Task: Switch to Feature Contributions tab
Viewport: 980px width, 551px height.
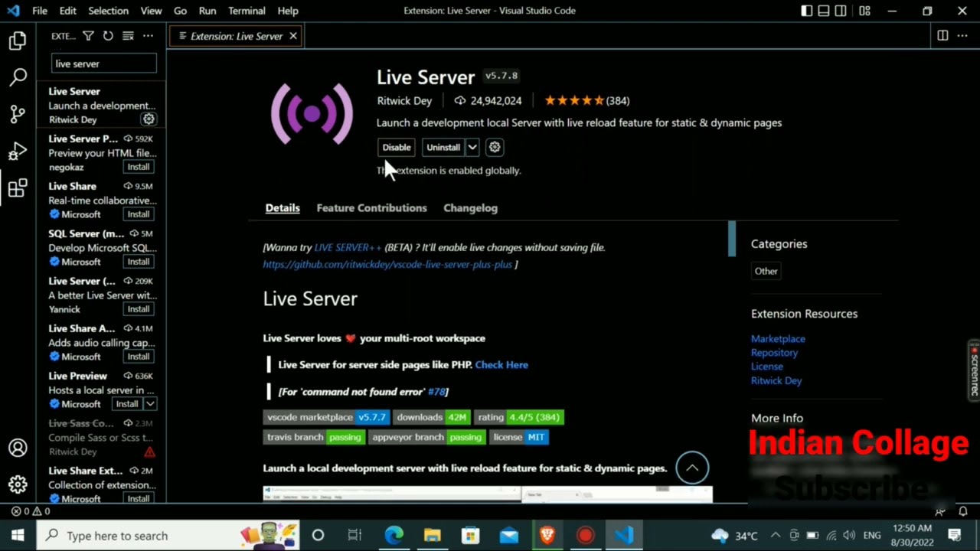Action: [371, 208]
